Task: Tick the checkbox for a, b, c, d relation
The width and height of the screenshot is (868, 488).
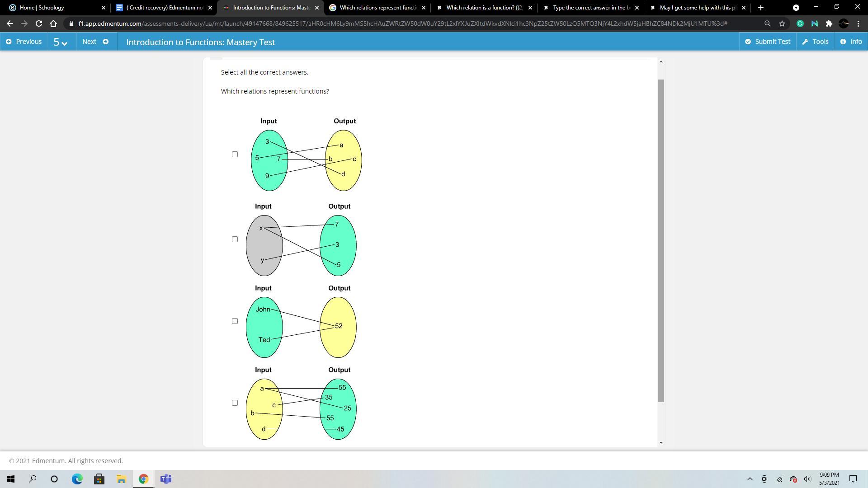Action: pos(235,403)
